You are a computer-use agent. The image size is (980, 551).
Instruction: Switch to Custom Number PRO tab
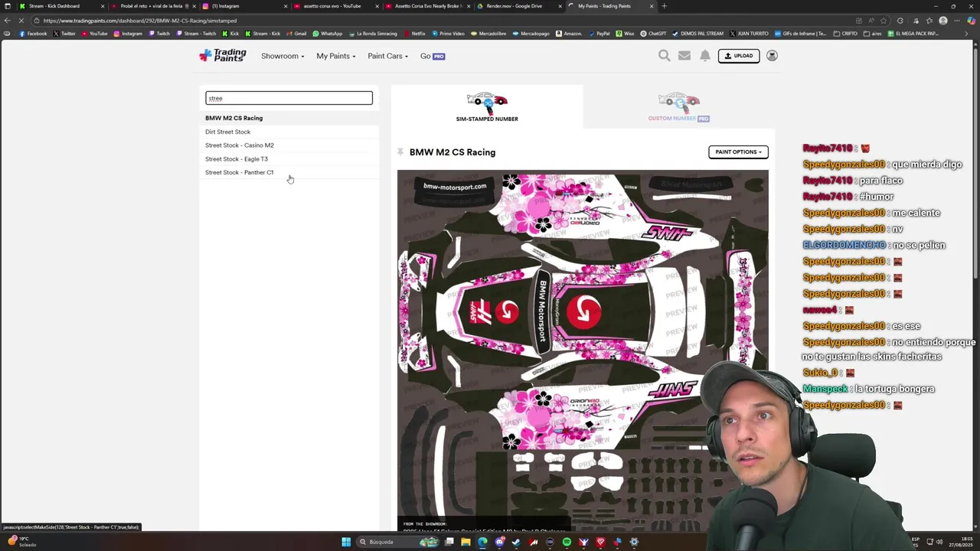[x=678, y=107]
